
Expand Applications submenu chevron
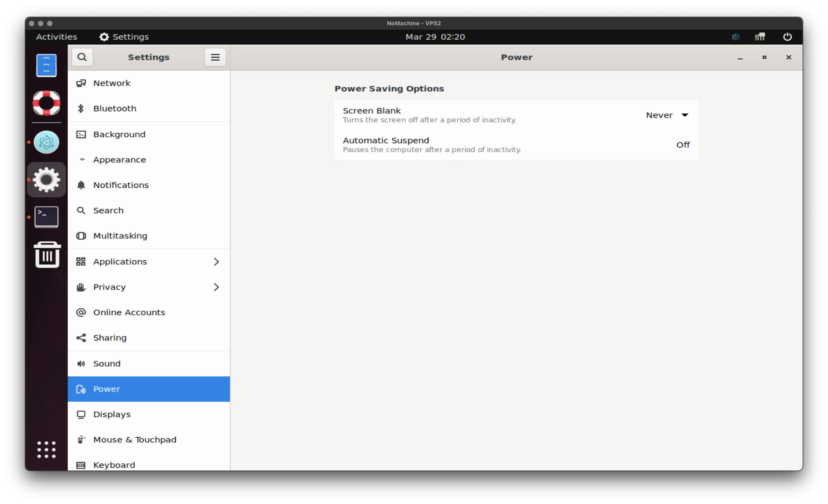coord(216,261)
